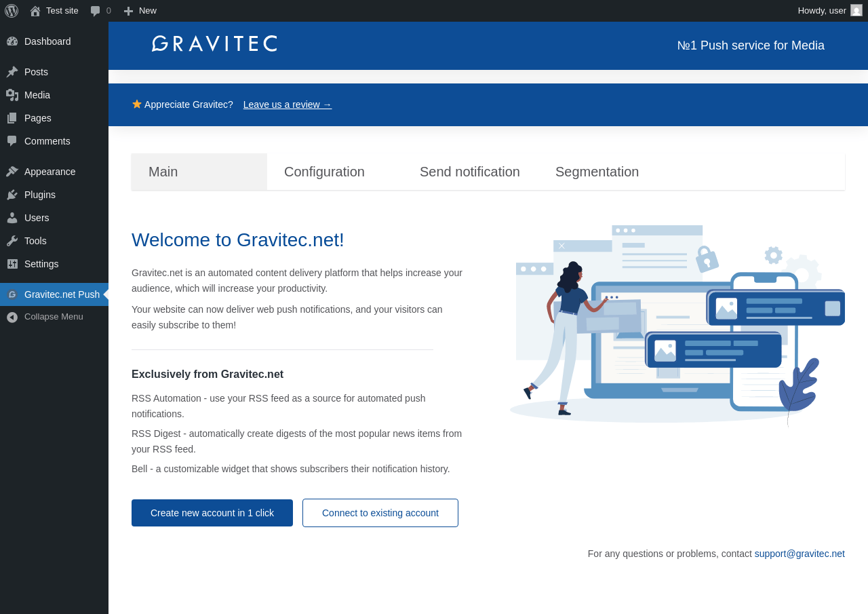
Task: Follow the Leave us a review link
Action: click(x=288, y=104)
